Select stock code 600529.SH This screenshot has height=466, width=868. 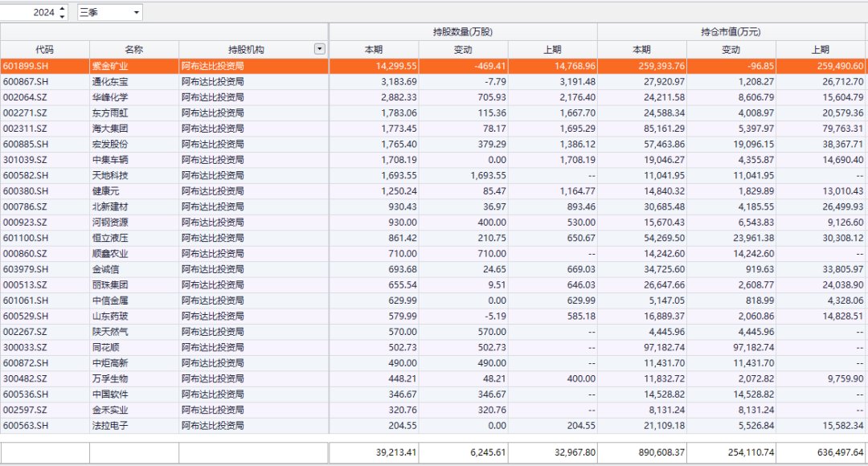tap(26, 316)
